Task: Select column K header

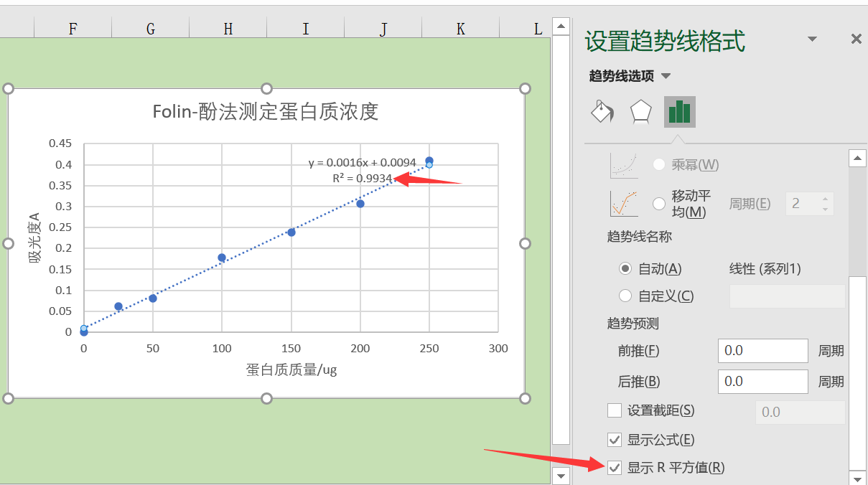Action: [x=460, y=28]
